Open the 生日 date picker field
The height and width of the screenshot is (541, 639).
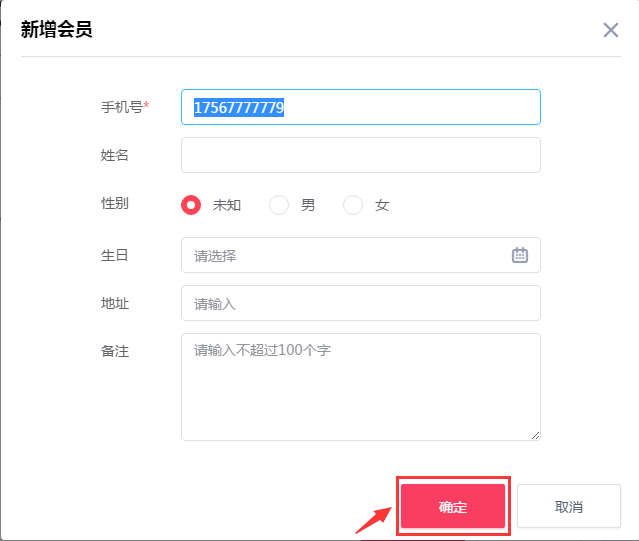click(350, 255)
